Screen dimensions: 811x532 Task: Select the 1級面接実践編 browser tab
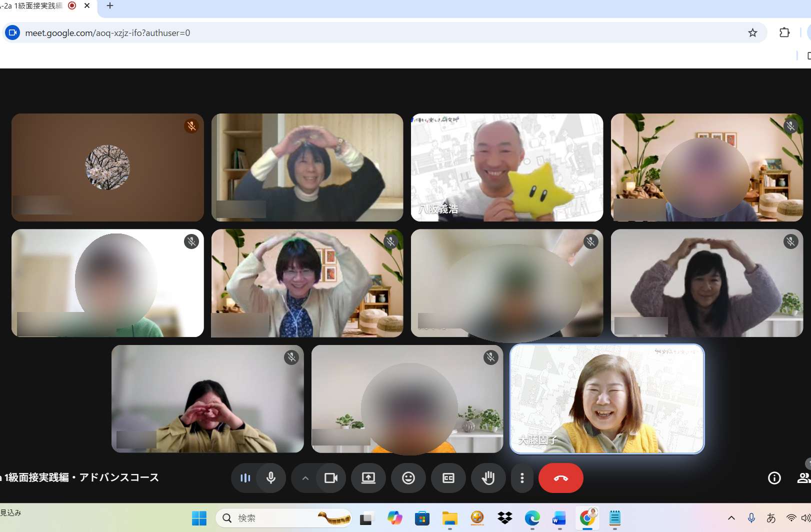pyautogui.click(x=33, y=6)
